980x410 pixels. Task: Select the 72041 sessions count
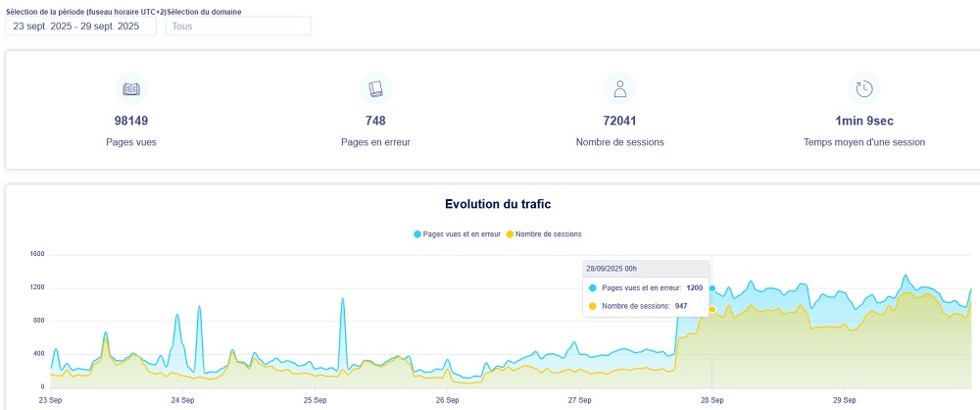click(619, 122)
